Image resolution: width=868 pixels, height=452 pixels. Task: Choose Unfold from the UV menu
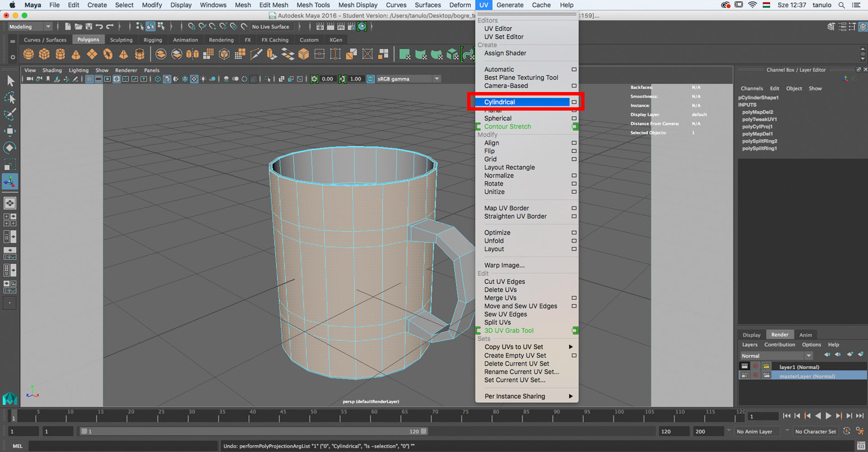pyautogui.click(x=494, y=241)
